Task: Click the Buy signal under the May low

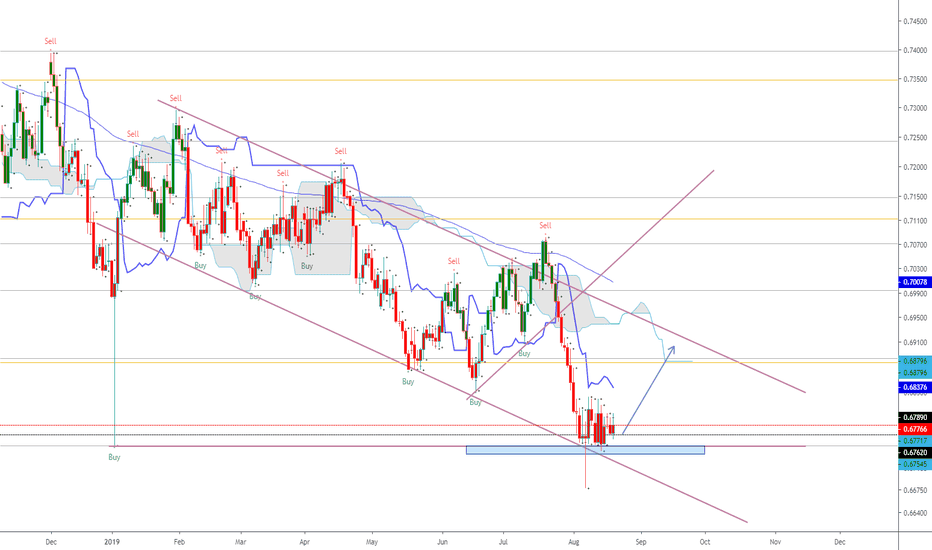Action: coord(408,382)
